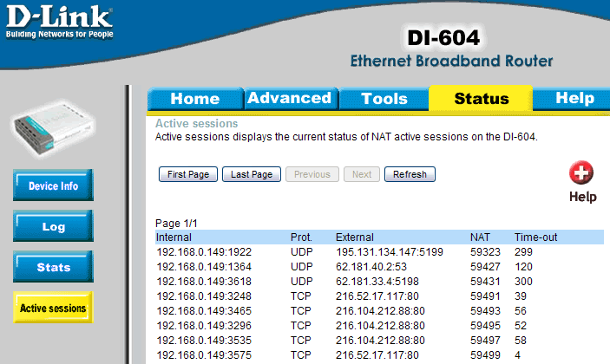Click NAT port 59431

pyautogui.click(x=485, y=282)
